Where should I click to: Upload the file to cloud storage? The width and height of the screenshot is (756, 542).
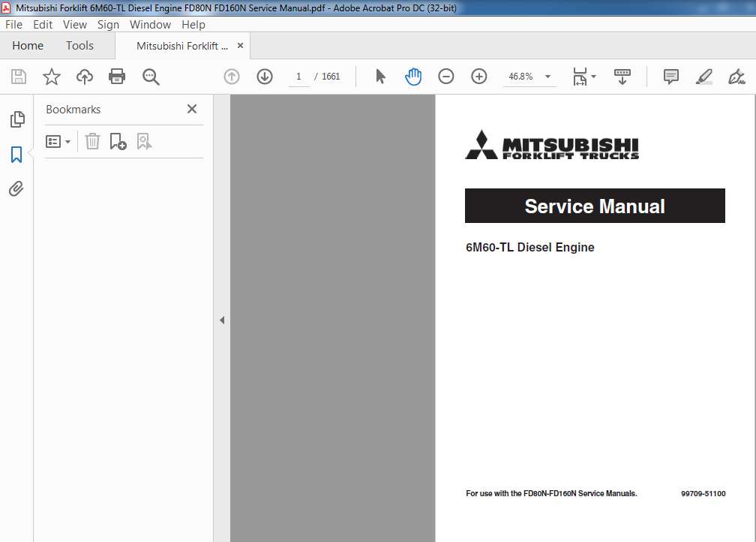(x=84, y=77)
